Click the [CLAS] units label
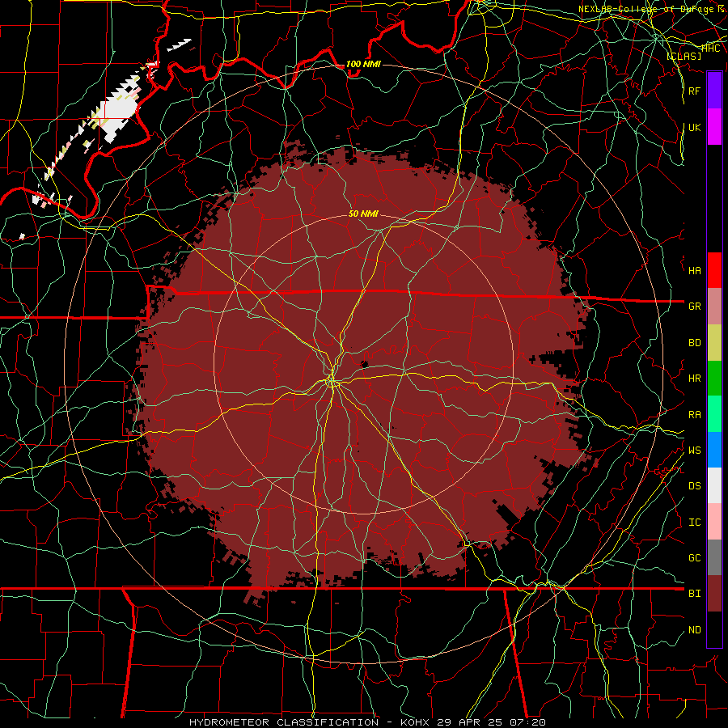Screen dimensions: 728x728 684,56
